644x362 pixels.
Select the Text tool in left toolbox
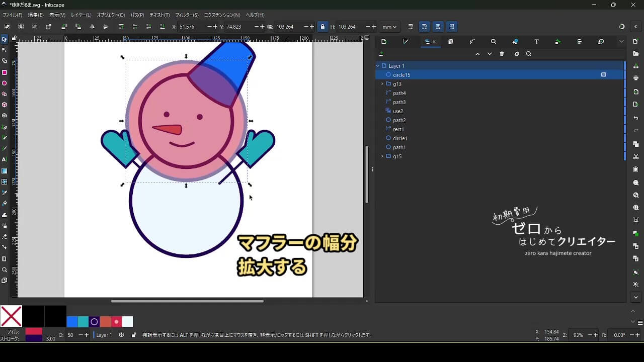pyautogui.click(x=5, y=159)
